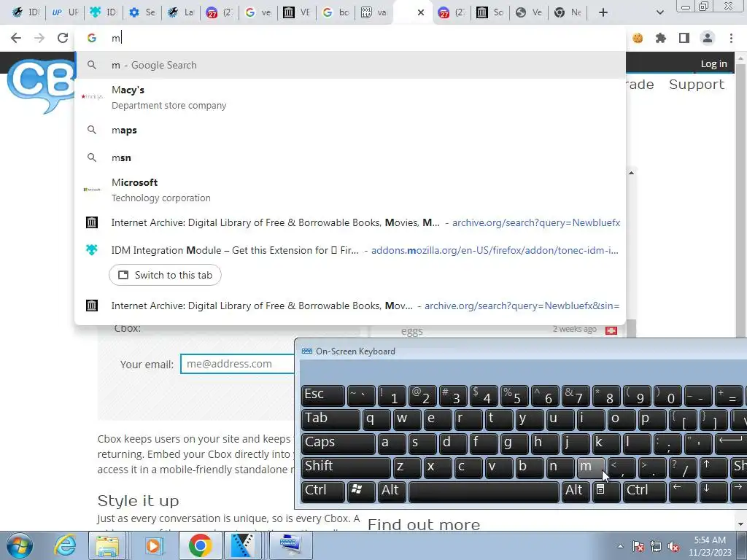Tap Windows logo key on keyboard

coord(360,491)
